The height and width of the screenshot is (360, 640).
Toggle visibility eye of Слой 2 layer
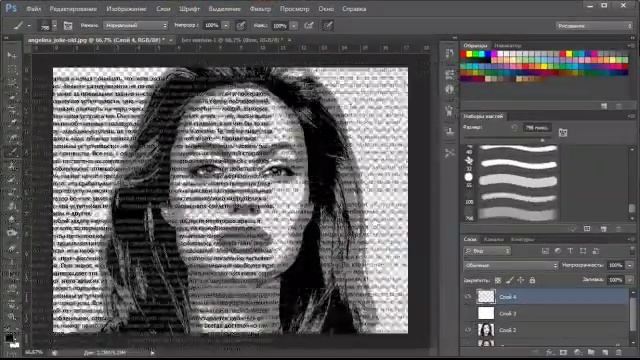(x=468, y=330)
